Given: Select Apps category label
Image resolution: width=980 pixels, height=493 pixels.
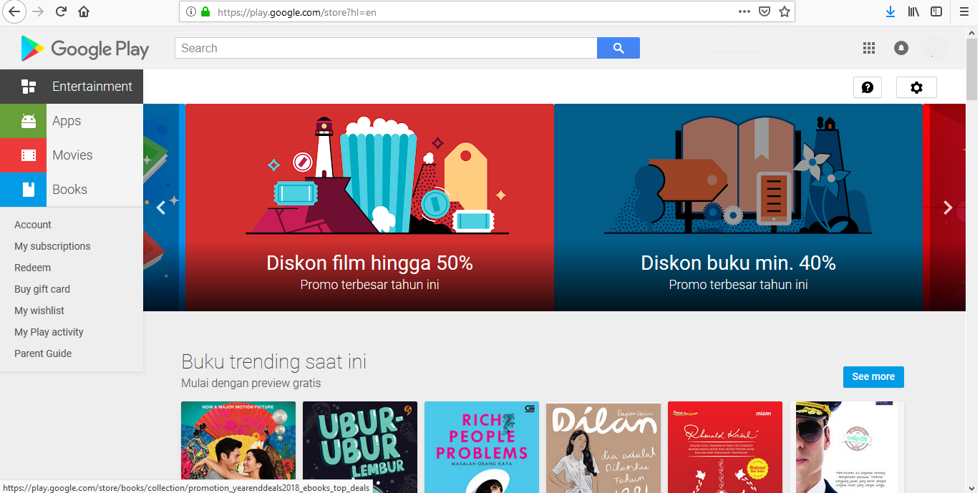Looking at the screenshot, I should 67,121.
